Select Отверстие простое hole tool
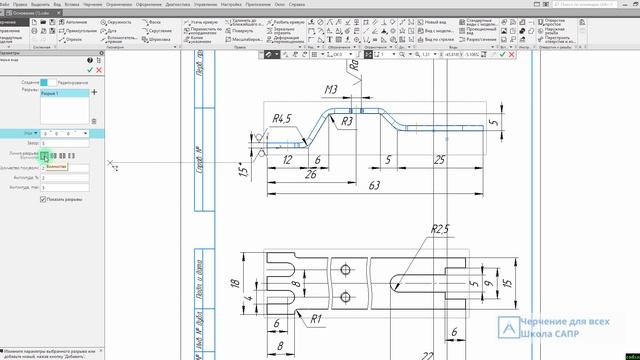Image resolution: width=640 pixels, height=360 pixels. pos(551,22)
